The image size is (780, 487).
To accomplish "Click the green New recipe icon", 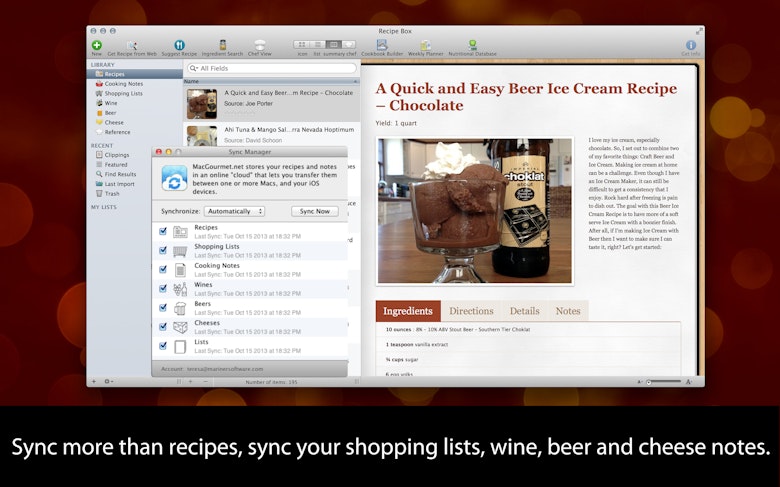I will [x=97, y=45].
